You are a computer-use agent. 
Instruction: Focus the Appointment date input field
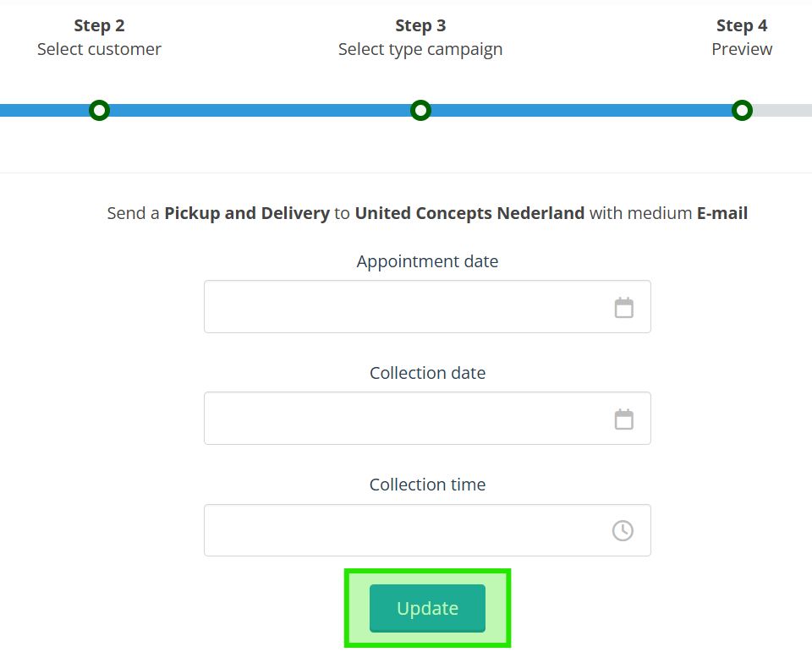click(x=427, y=306)
